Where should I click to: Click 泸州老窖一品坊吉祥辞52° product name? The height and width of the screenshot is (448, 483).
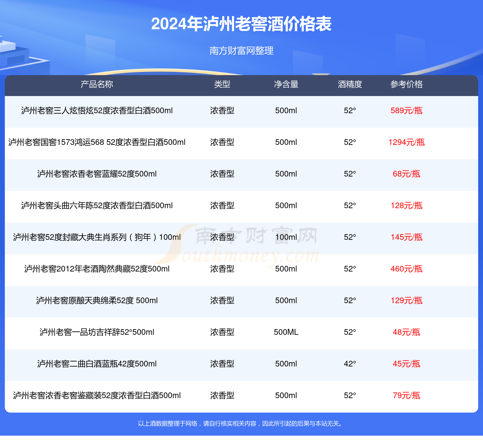pos(97,333)
